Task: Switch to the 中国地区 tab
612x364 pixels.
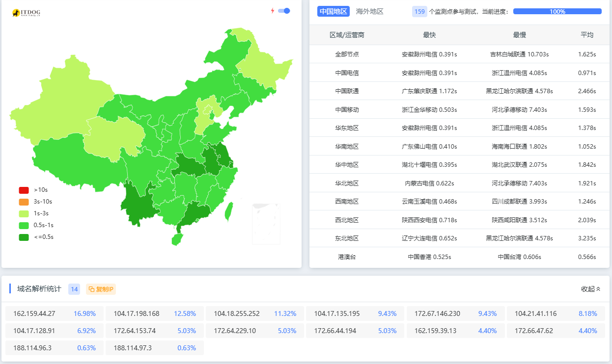Action: [x=333, y=11]
